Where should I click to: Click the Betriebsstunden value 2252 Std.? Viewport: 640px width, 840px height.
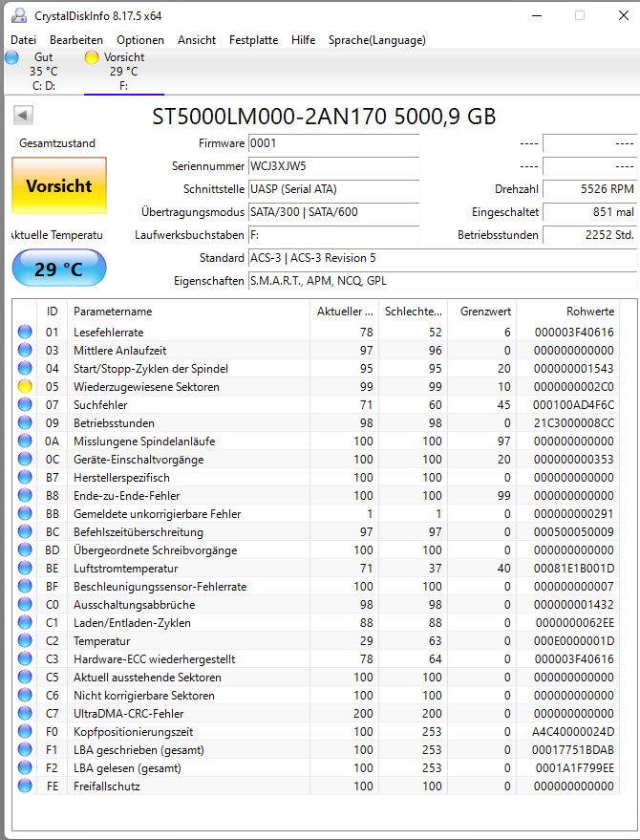[x=589, y=235]
